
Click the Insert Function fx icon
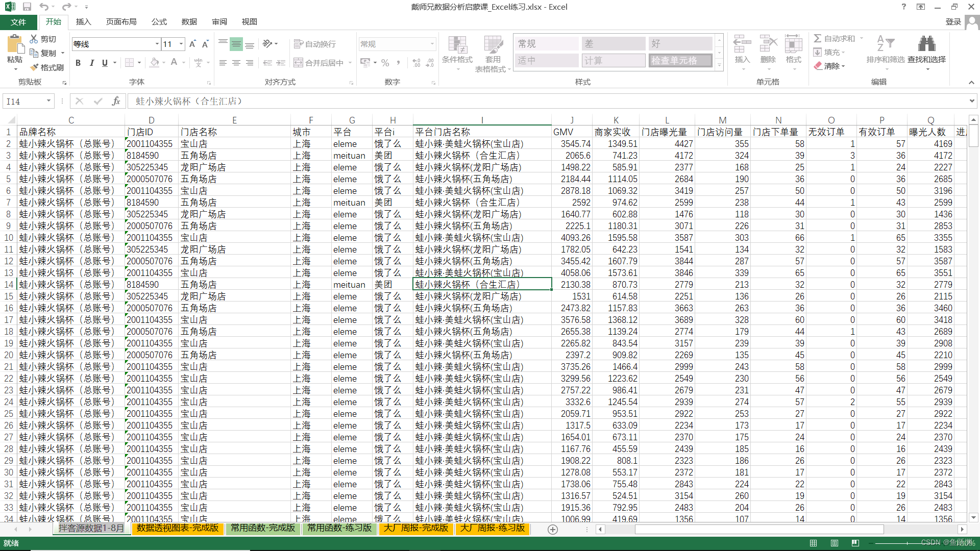[x=116, y=101]
